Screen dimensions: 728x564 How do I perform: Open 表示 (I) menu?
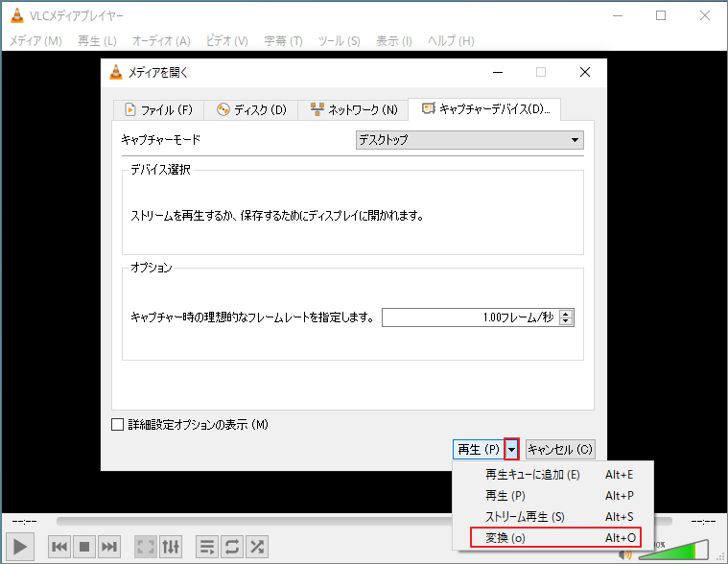(393, 41)
